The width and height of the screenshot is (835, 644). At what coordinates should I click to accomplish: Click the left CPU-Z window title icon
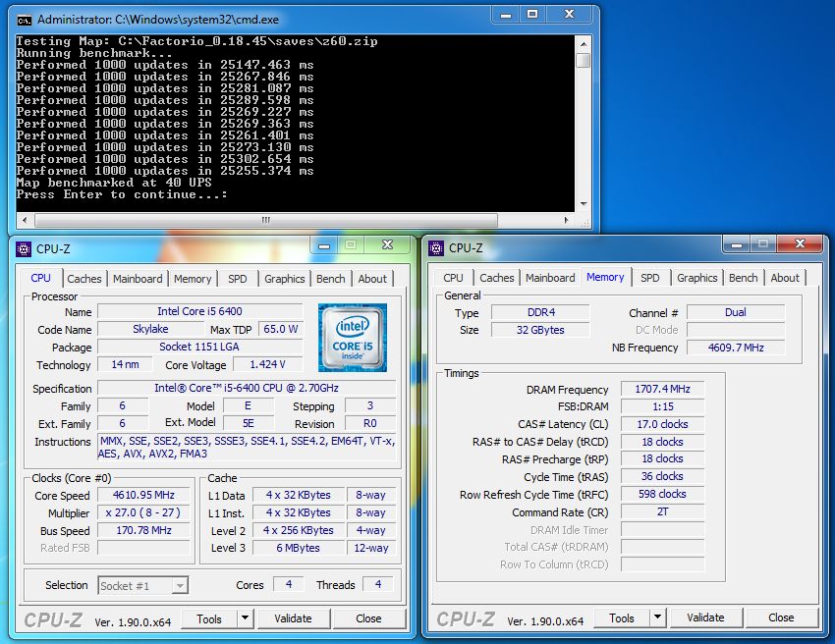24,249
